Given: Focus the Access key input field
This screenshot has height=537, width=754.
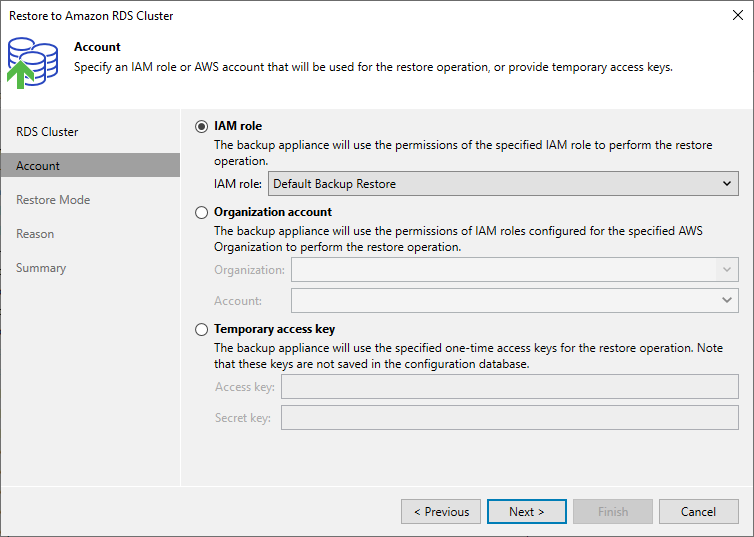Looking at the screenshot, I should pos(510,387).
